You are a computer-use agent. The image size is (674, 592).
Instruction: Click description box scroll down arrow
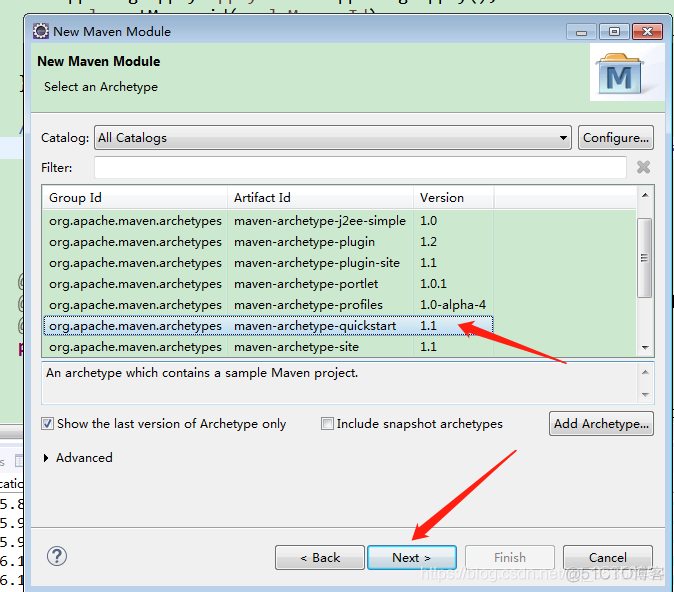[x=645, y=394]
